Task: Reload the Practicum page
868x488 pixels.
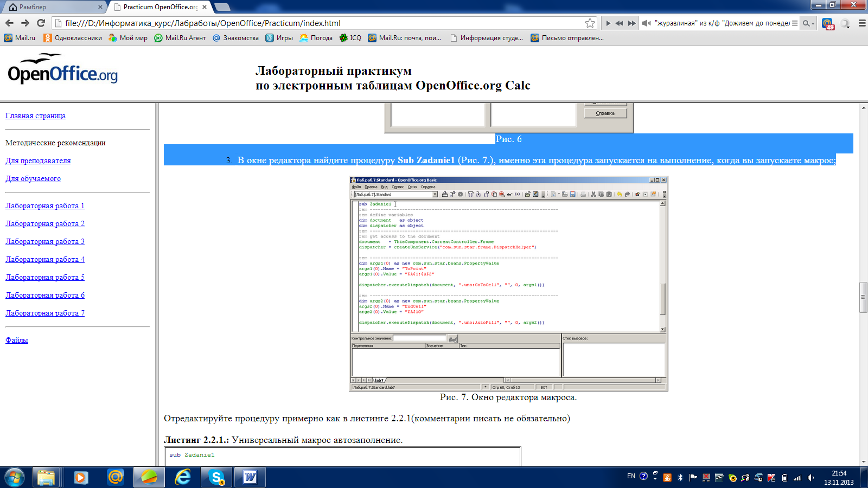Action: pos(41,23)
